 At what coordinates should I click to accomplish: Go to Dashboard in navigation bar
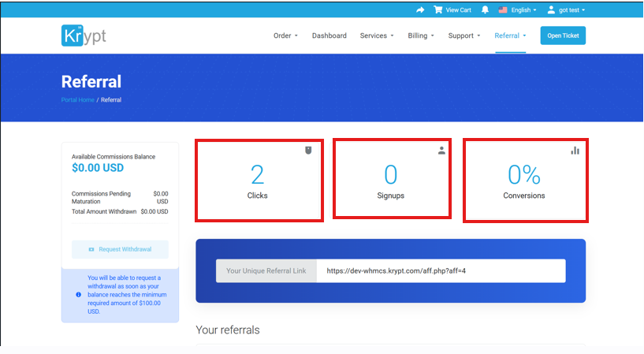(329, 35)
